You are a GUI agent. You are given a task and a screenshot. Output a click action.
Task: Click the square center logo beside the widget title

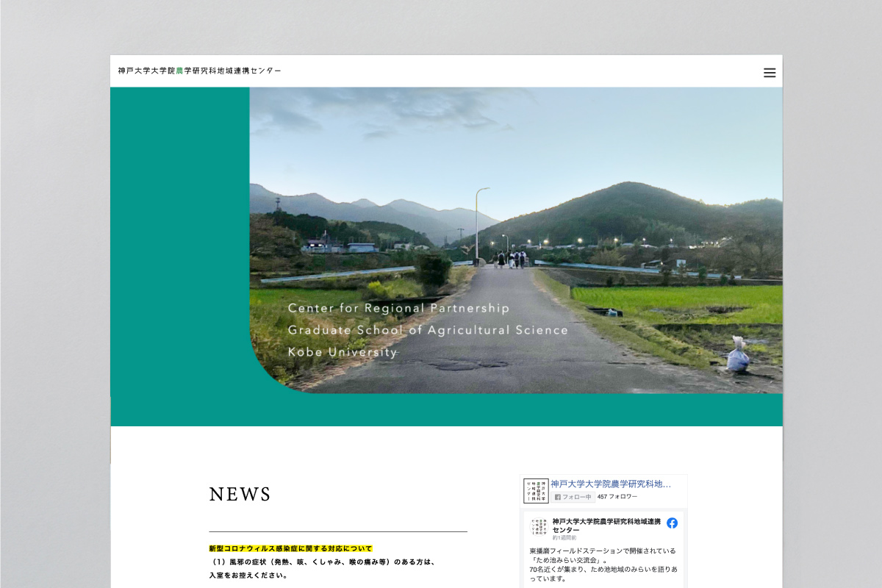(x=537, y=490)
